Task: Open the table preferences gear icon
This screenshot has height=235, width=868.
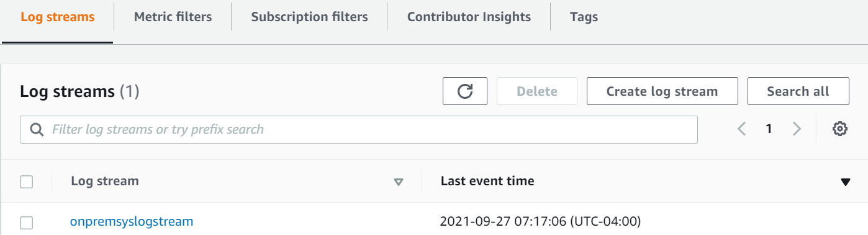Action: click(x=840, y=129)
